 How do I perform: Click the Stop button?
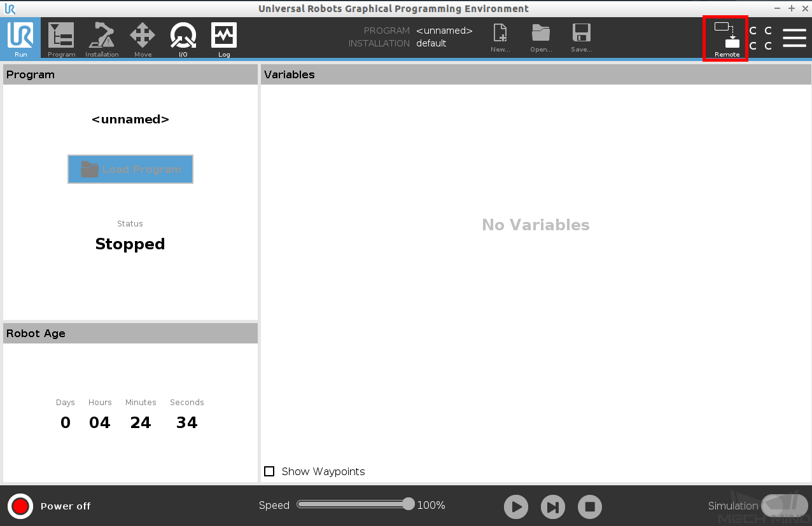click(x=590, y=507)
